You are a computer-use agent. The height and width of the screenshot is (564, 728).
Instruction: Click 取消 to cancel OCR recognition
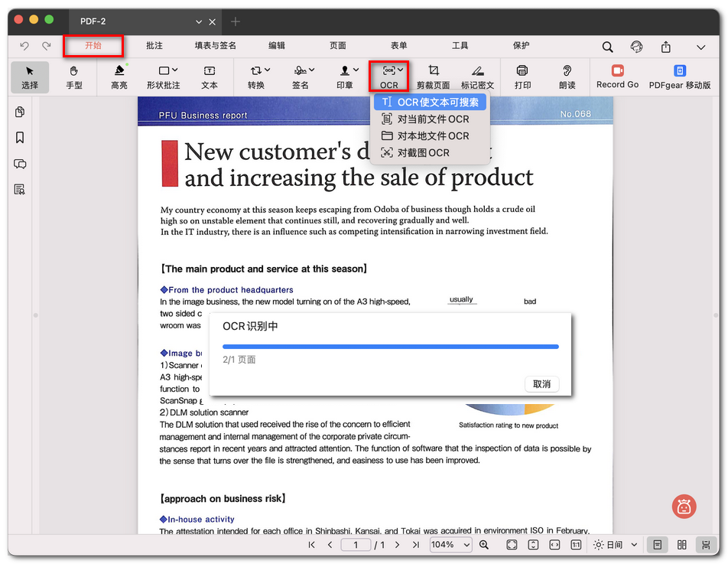[541, 384]
